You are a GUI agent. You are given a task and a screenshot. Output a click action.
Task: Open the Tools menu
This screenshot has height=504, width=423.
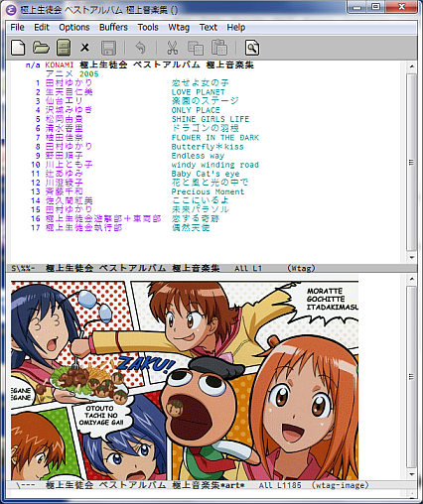coord(148,27)
